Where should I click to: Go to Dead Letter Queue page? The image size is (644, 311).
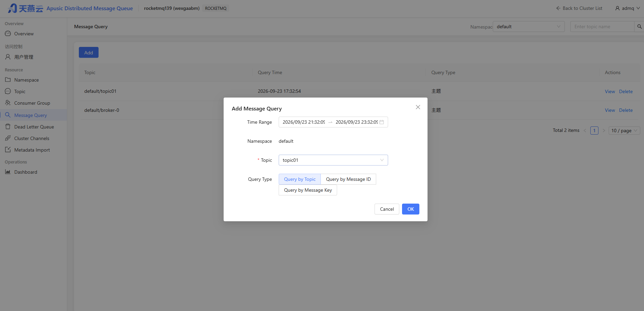pyautogui.click(x=33, y=127)
